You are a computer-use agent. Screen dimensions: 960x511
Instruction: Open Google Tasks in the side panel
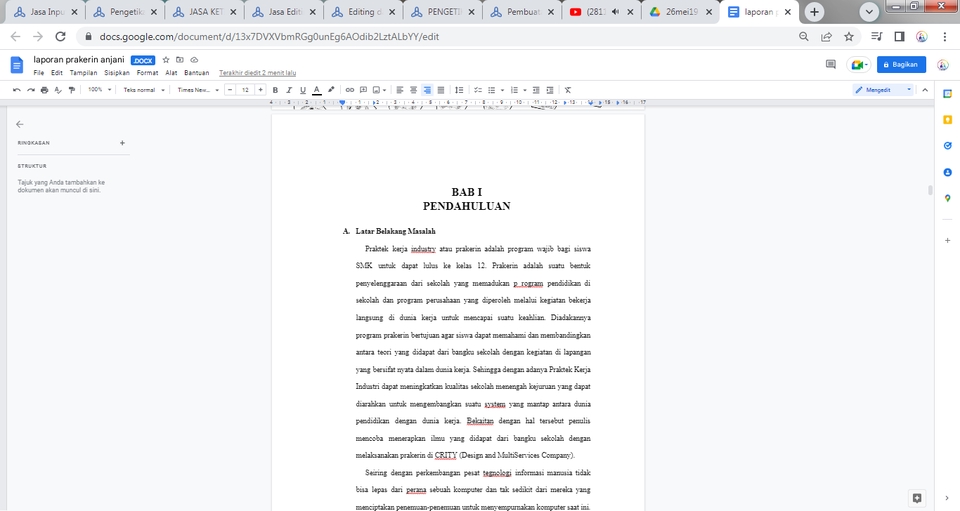pos(947,146)
